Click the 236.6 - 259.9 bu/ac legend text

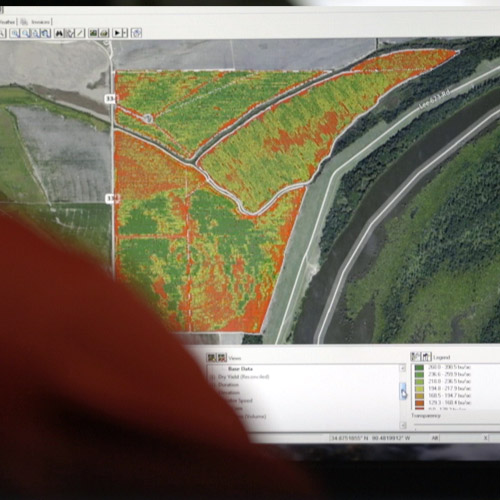[449, 374]
